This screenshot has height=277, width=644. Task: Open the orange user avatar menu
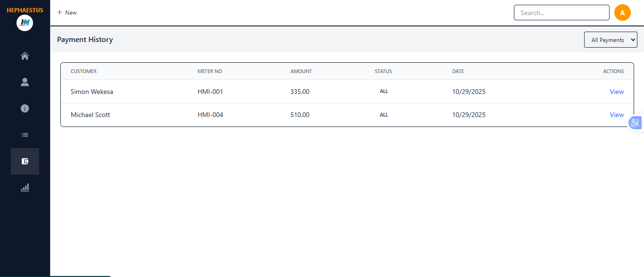pyautogui.click(x=622, y=13)
